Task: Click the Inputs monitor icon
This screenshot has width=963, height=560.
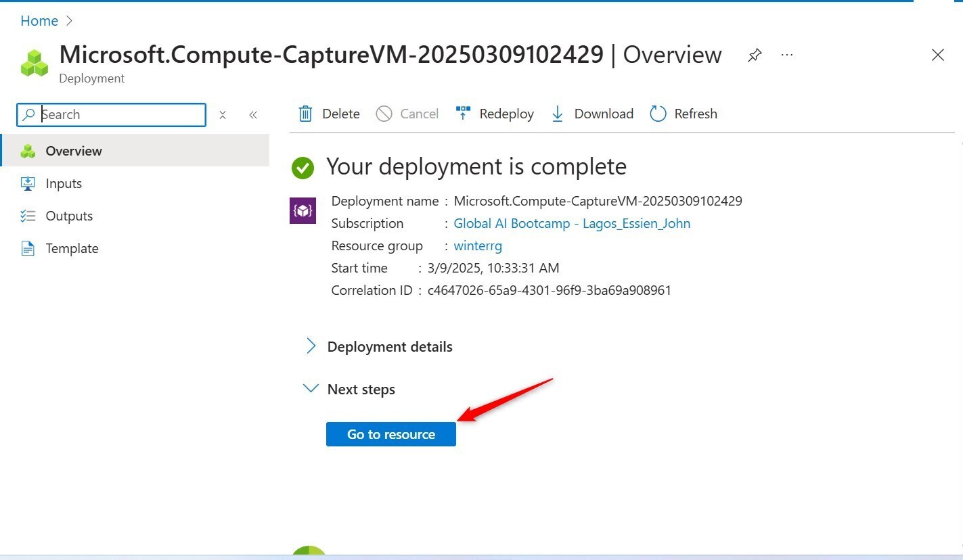Action: [x=28, y=183]
